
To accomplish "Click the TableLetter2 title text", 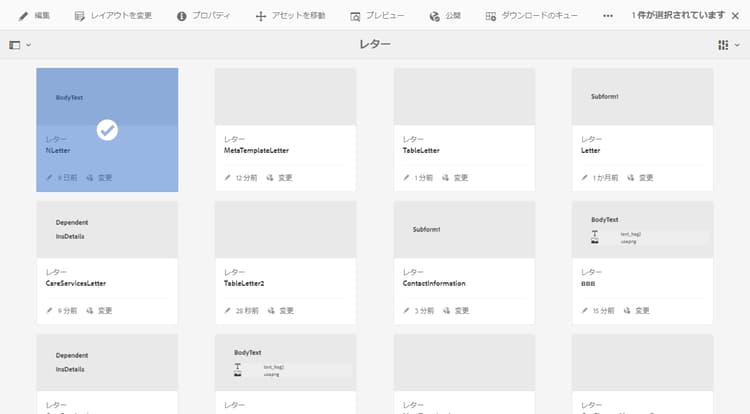I will click(x=244, y=283).
